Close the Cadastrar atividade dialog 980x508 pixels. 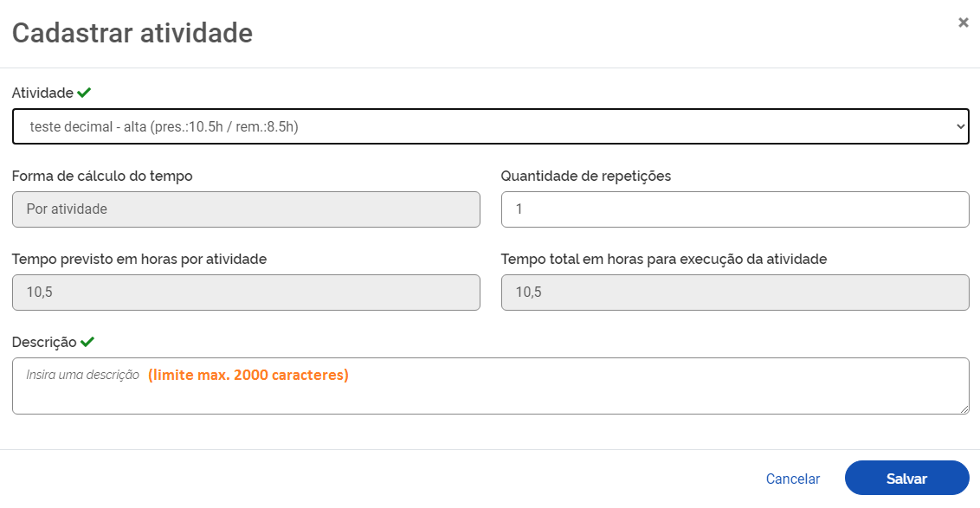963,23
